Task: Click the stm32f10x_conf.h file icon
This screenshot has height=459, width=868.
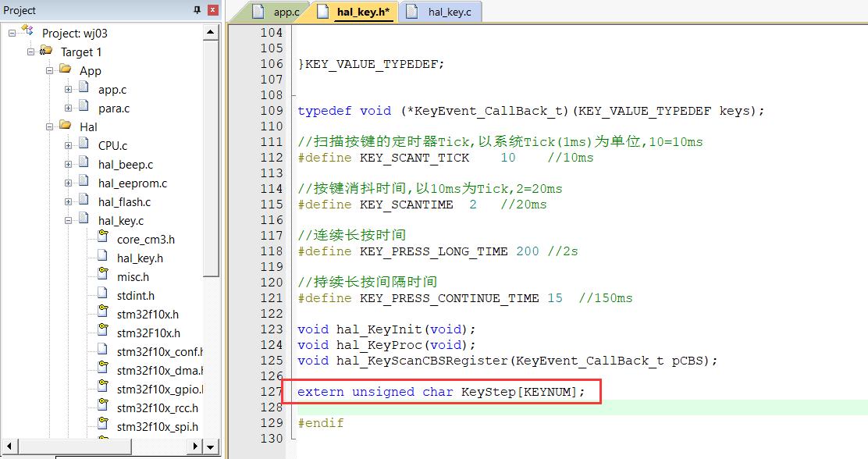Action: click(x=103, y=350)
